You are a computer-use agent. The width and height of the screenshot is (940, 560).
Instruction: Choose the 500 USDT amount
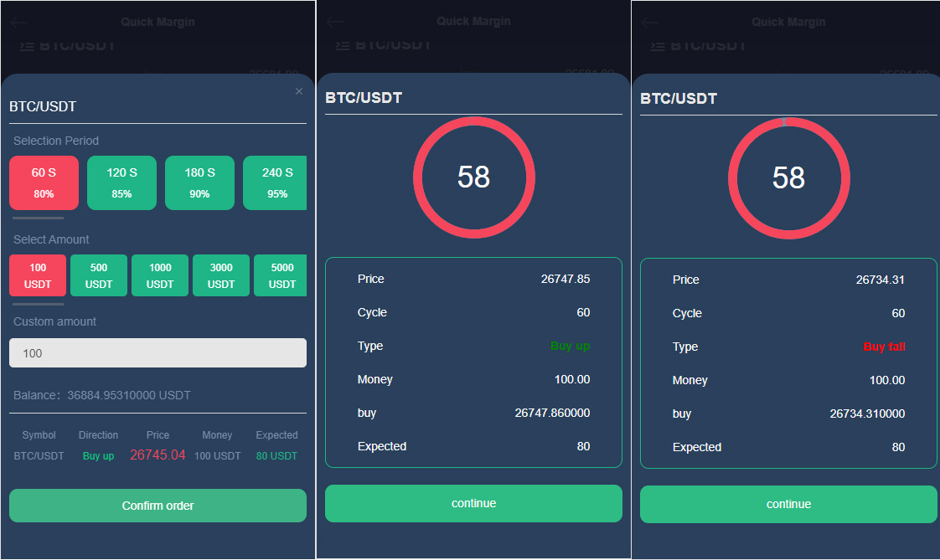[x=99, y=275]
